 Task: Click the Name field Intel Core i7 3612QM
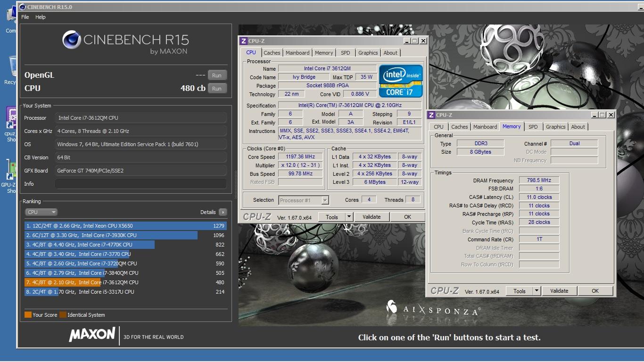327,68
